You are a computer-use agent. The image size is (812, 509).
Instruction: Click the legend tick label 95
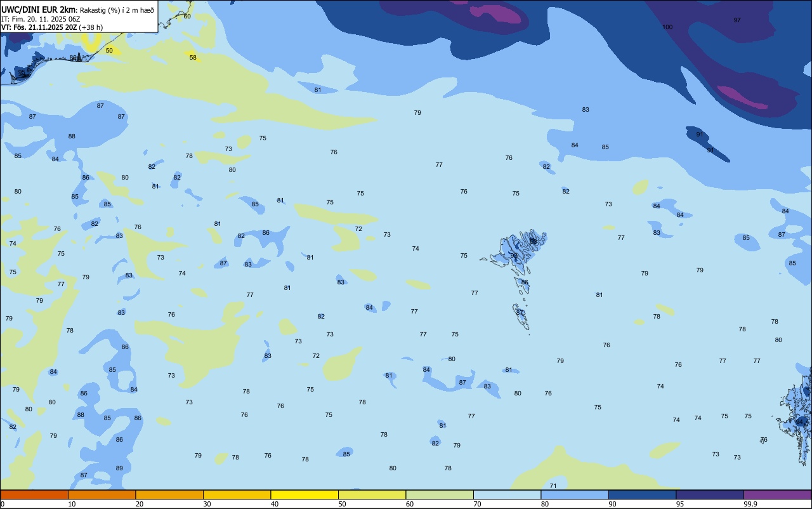pos(681,504)
